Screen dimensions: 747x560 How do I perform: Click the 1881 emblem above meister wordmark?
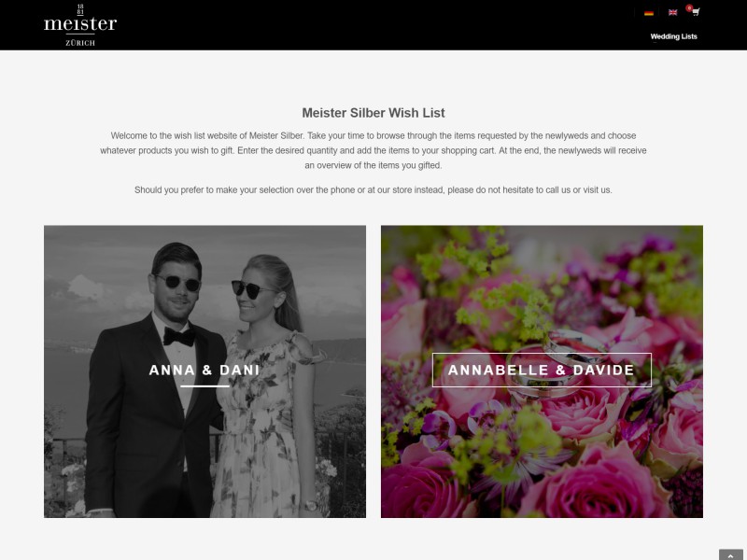pos(80,9)
